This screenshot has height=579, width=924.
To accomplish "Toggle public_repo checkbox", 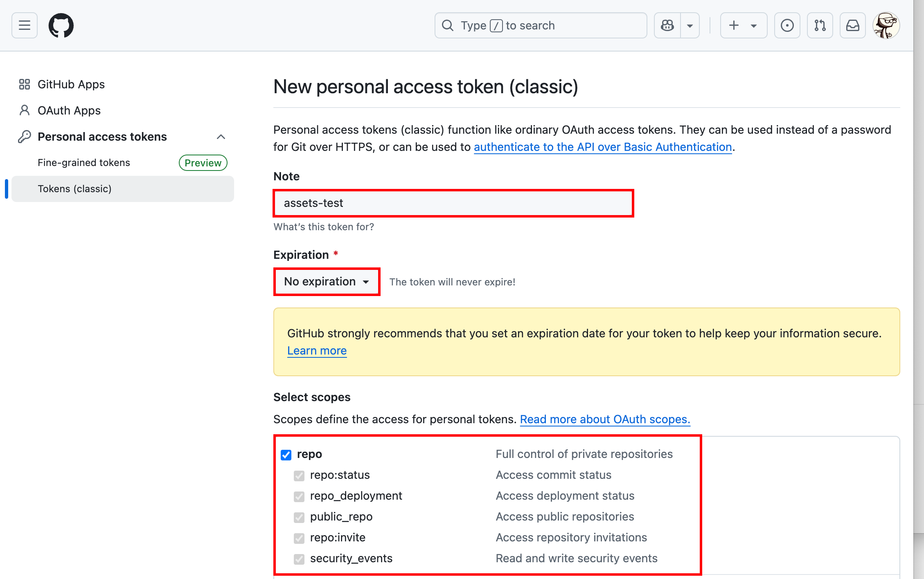I will (299, 517).
